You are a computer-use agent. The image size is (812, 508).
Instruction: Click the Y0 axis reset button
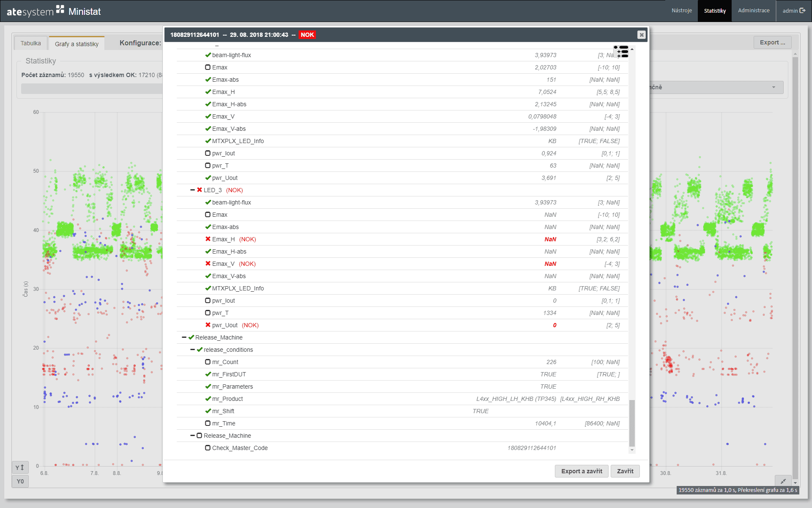20,481
